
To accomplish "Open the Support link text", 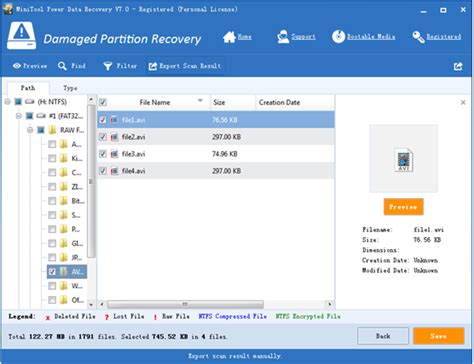I will [303, 37].
